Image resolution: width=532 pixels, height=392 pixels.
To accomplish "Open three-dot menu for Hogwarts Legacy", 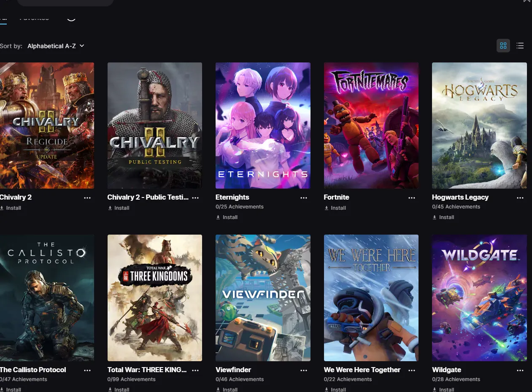I will click(x=520, y=197).
